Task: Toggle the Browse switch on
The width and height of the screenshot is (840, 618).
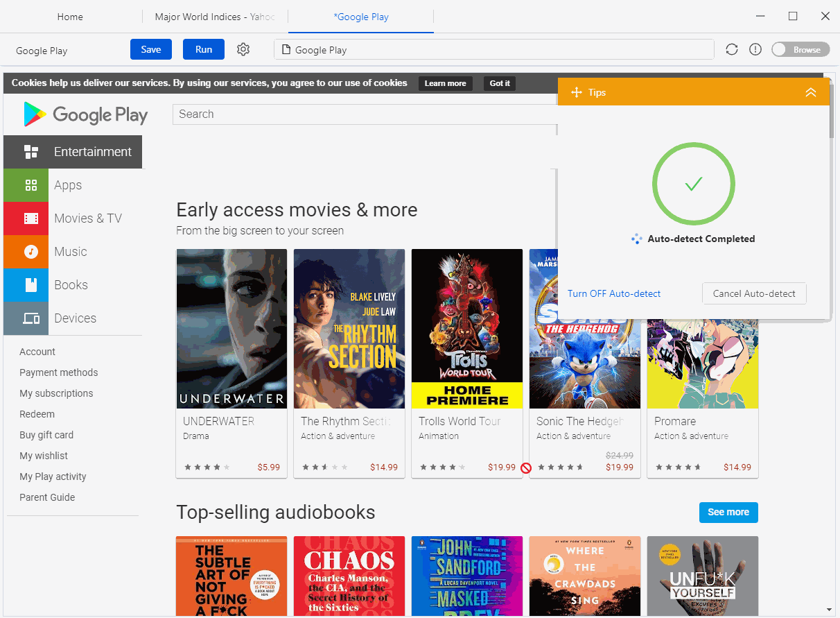Action: click(x=800, y=49)
